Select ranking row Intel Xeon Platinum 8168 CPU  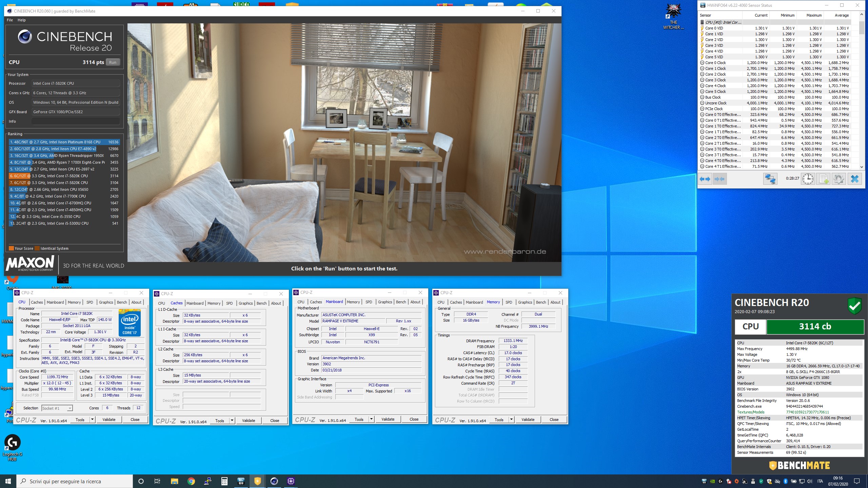click(x=64, y=142)
